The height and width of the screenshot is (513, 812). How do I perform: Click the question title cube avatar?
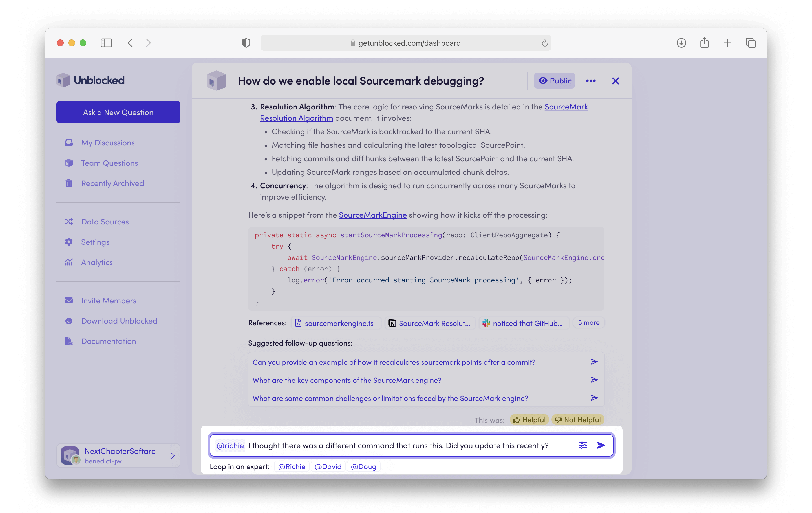click(x=216, y=81)
